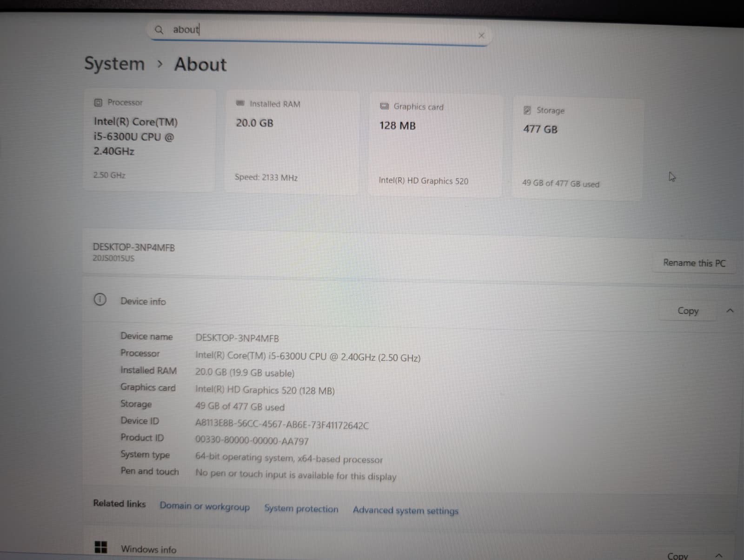Viewport: 744px width, 560px height.
Task: Clear the search box with X
Action: pyautogui.click(x=481, y=35)
